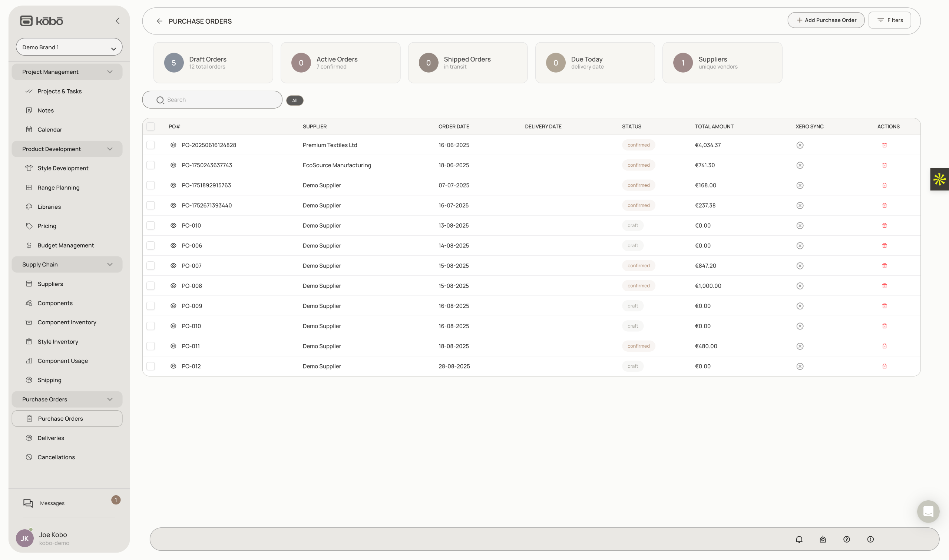
Task: Go to Component Inventory page
Action: coord(67,322)
